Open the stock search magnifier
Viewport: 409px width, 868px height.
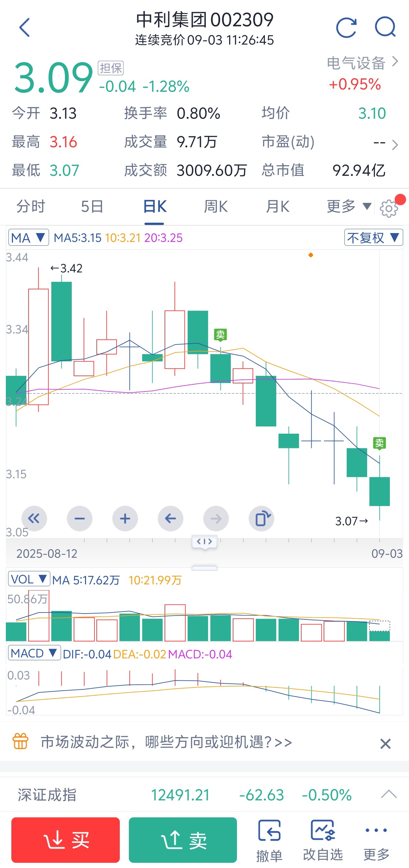[385, 27]
